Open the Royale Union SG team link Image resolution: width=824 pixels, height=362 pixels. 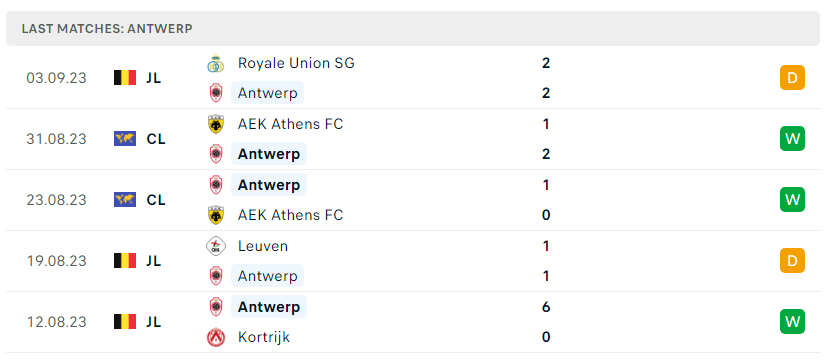click(296, 64)
